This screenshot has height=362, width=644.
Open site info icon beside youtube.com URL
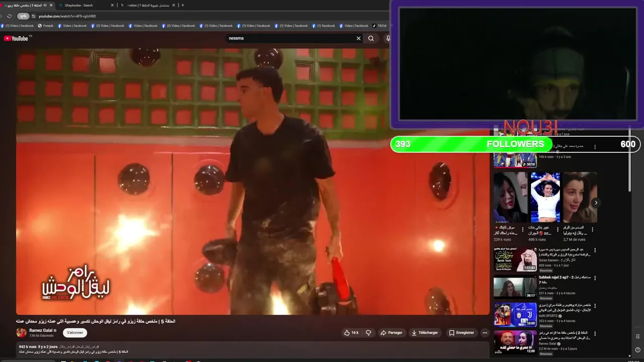34,16
